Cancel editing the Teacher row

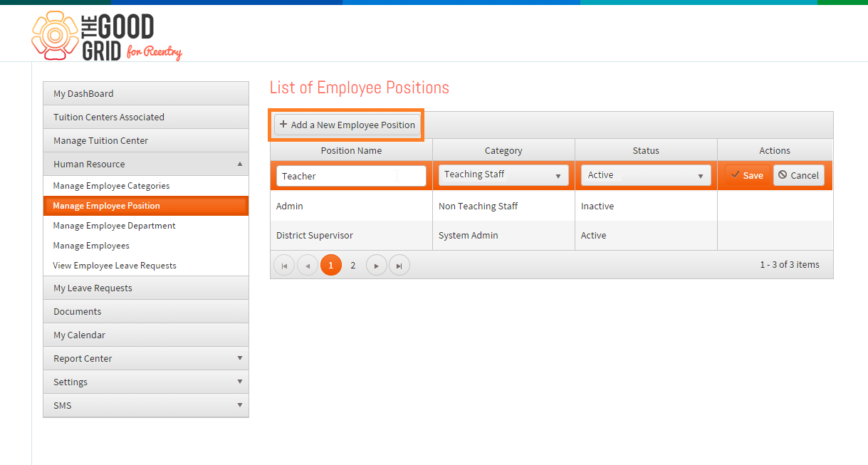point(799,175)
